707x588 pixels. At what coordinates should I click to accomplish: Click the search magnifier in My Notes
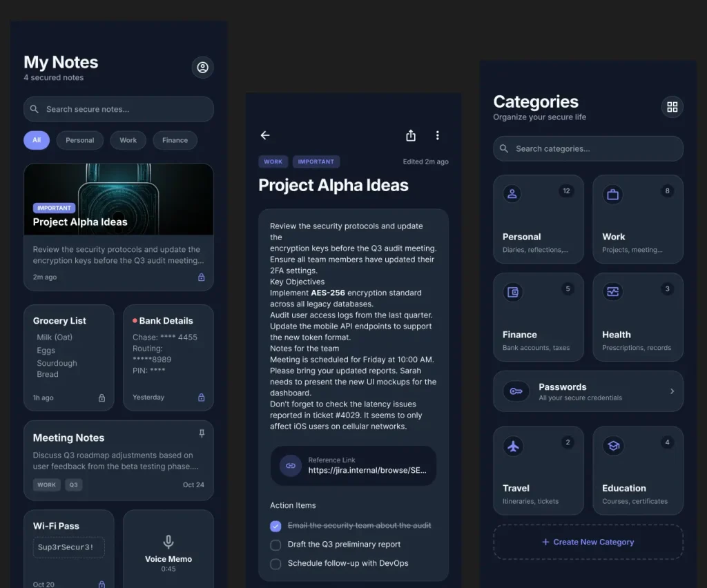(x=35, y=109)
